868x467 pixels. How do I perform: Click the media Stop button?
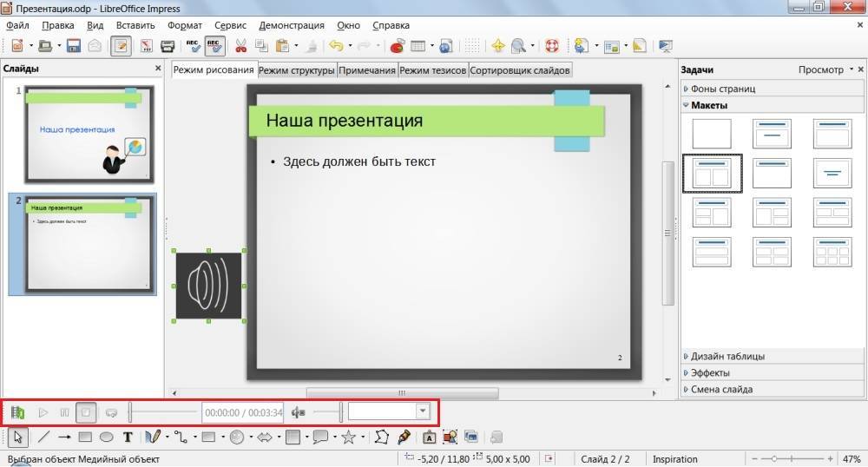coord(86,412)
